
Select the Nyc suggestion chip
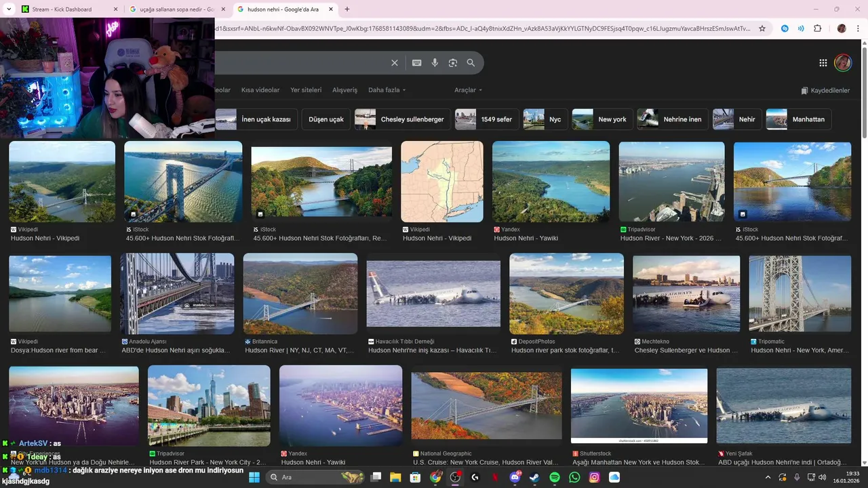coord(545,119)
